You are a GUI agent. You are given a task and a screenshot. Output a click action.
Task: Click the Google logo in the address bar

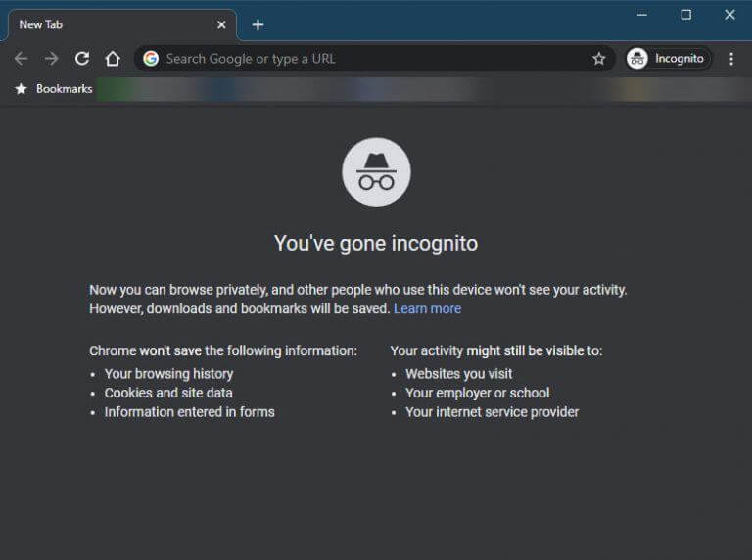(151, 59)
